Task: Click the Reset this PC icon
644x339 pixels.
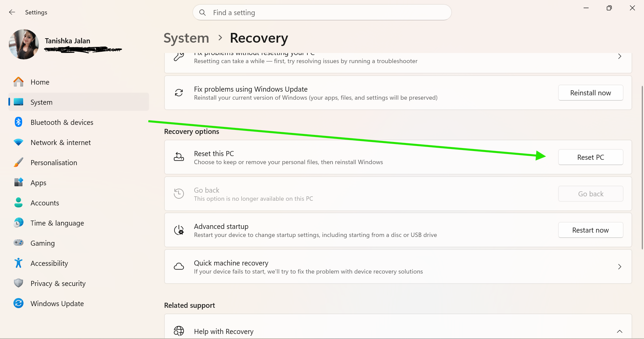Action: 179,157
